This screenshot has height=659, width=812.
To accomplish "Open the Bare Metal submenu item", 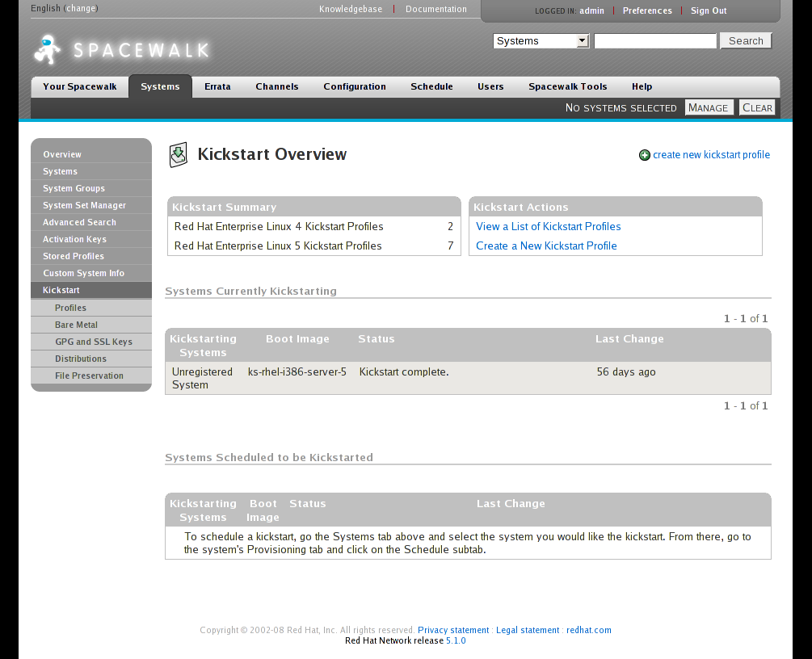I will tap(91, 325).
